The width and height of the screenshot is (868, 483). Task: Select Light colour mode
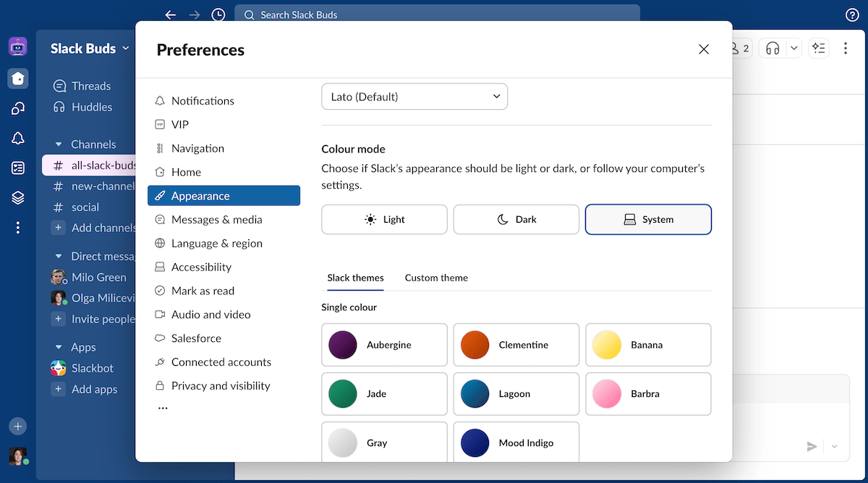(384, 220)
